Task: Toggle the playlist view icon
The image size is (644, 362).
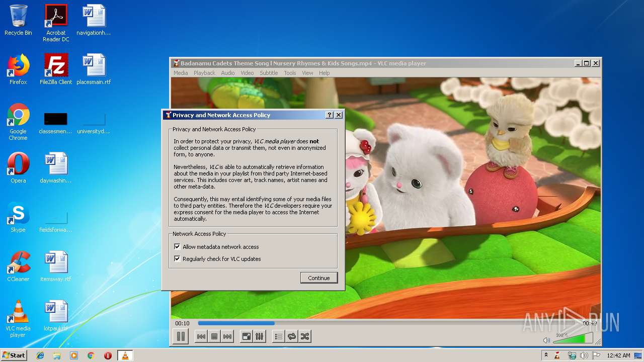Action: coord(279,336)
